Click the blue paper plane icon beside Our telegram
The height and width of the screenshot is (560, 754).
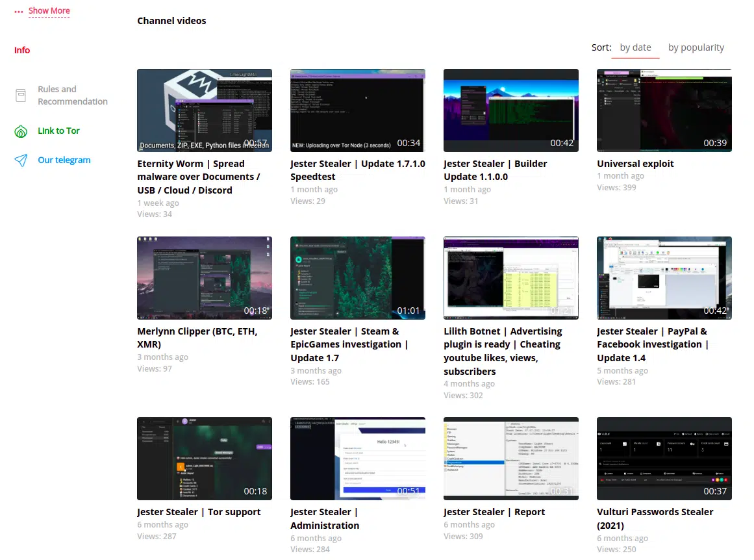pos(20,160)
